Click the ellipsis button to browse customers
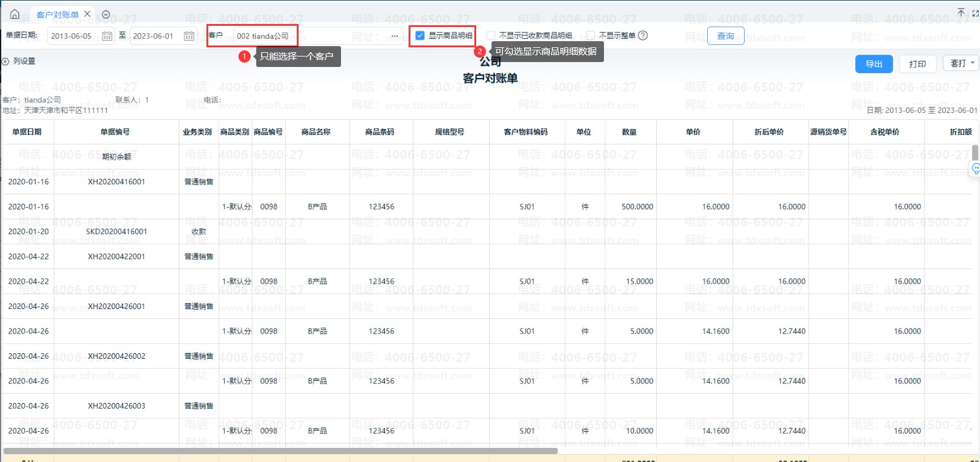This screenshot has height=462, width=980. tap(394, 36)
